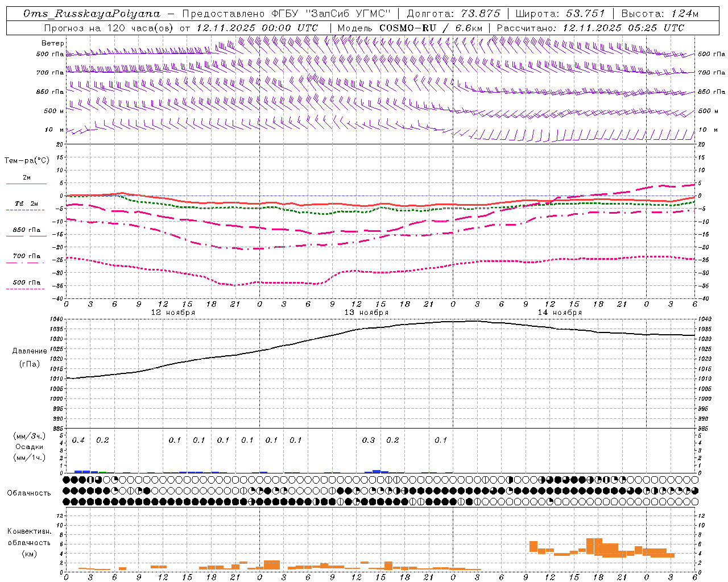
Task: Click the '0.4' precipitation amount value
Action: coord(78,440)
